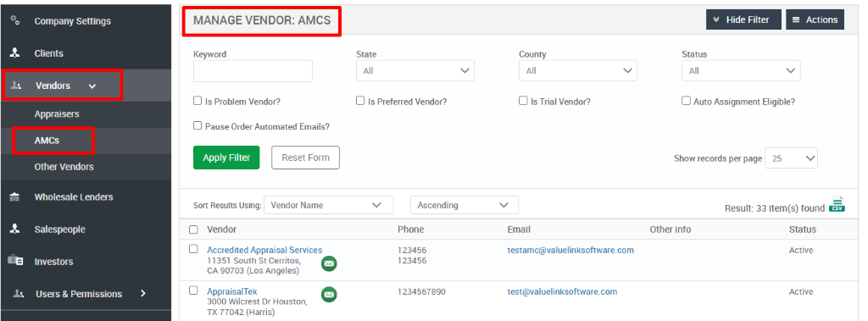
Task: Click the Vendor column header
Action: (221, 230)
